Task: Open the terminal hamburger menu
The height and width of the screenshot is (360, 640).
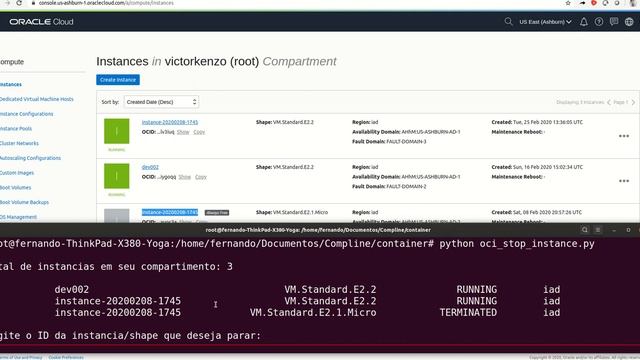Action: [x=598, y=230]
